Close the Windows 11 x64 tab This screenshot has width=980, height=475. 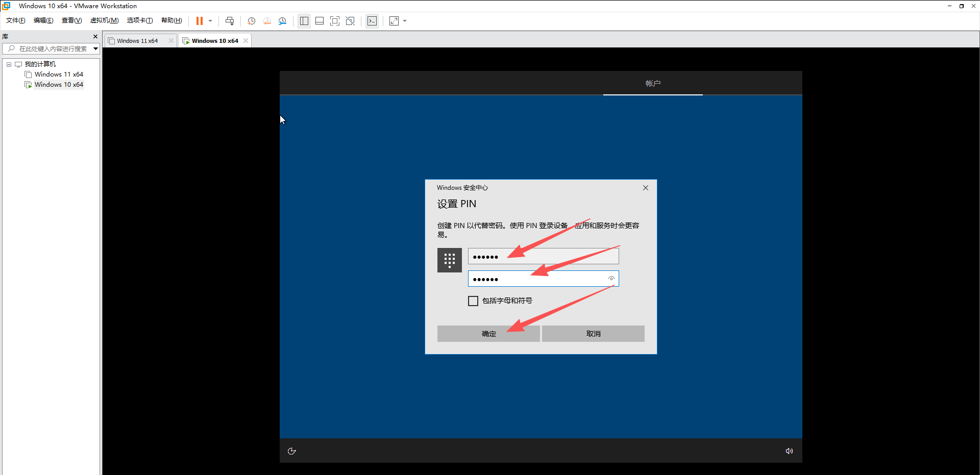(x=171, y=41)
